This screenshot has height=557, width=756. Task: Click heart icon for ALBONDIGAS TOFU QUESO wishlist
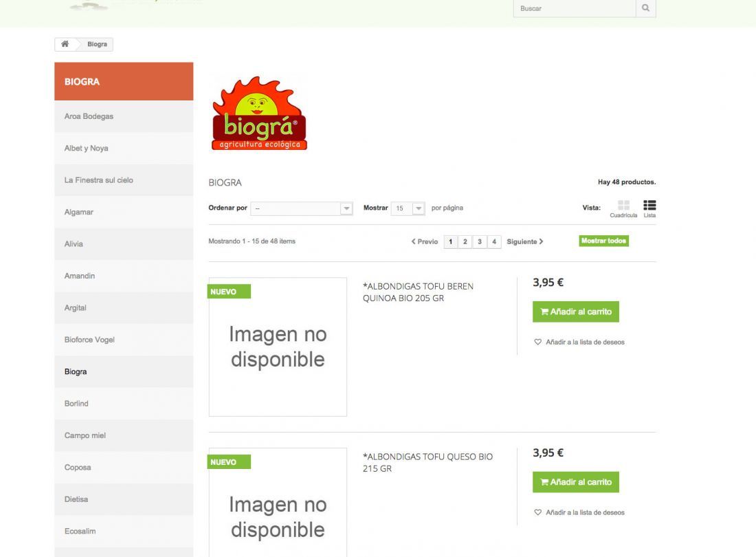(537, 512)
